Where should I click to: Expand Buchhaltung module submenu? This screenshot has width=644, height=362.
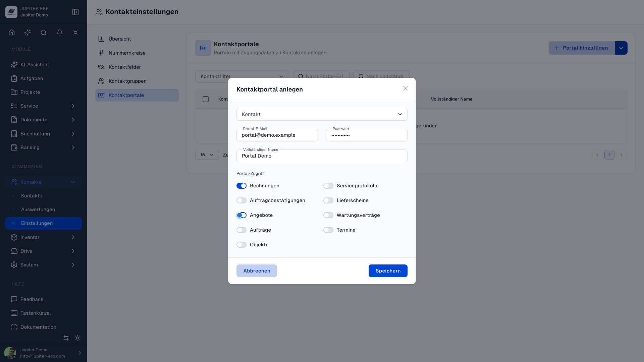[44, 134]
